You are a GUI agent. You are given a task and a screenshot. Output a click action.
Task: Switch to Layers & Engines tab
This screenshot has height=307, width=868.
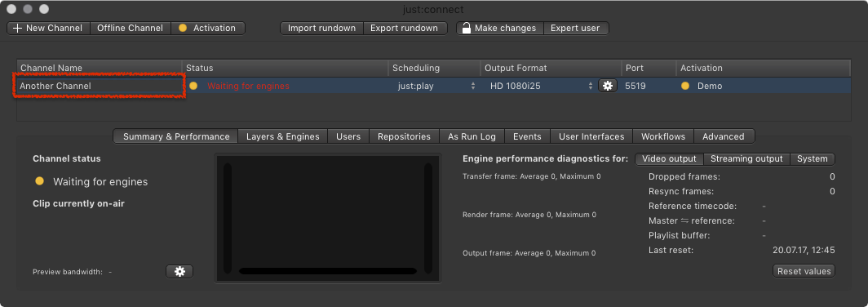pyautogui.click(x=282, y=136)
